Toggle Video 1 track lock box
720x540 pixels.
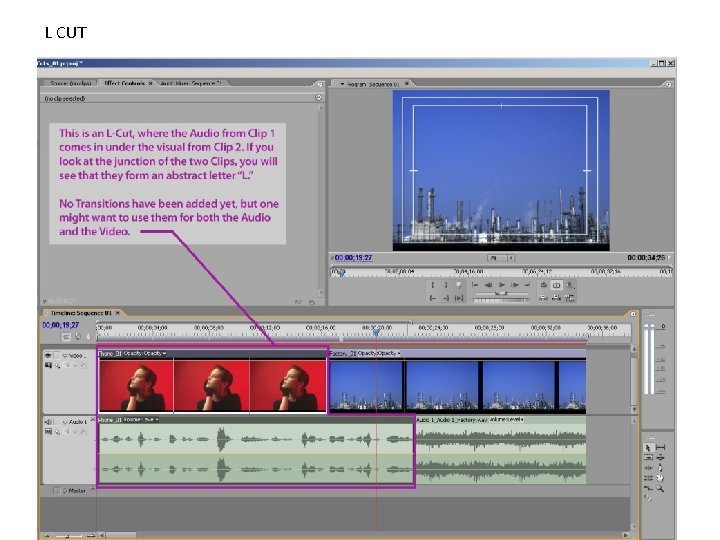[56, 355]
